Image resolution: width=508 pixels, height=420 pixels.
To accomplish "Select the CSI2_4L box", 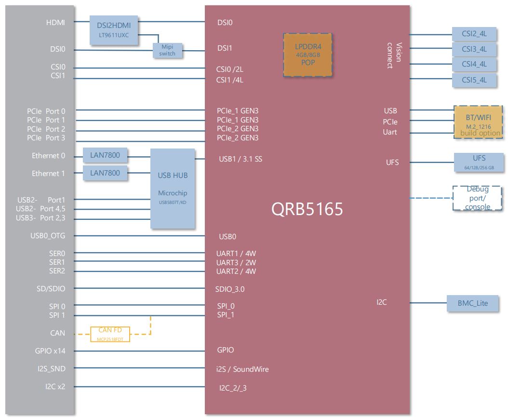I will 474,34.
